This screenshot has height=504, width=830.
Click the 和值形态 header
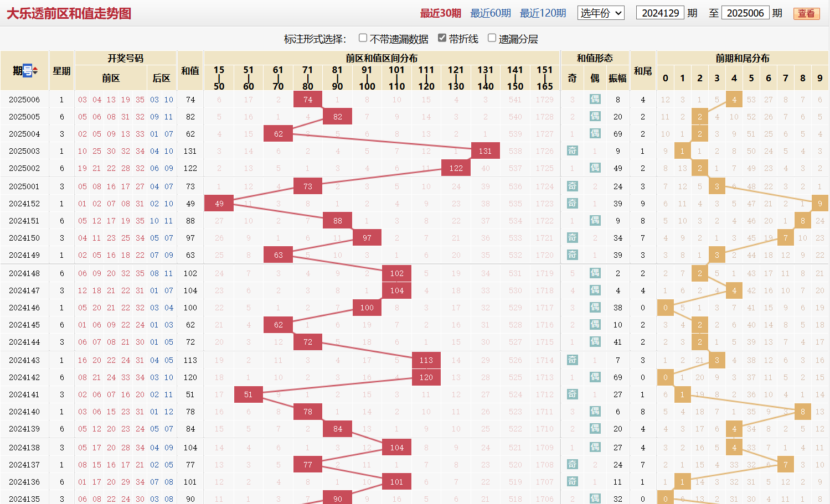[595, 58]
